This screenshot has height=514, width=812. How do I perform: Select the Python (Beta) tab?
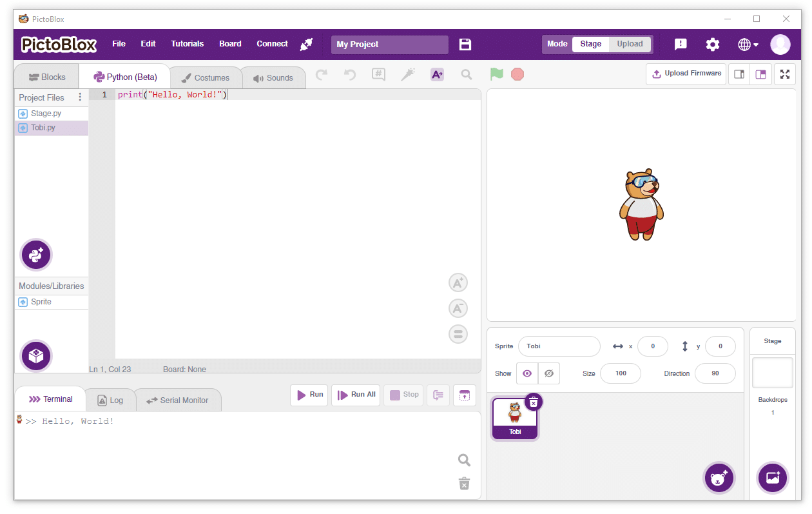coord(124,77)
